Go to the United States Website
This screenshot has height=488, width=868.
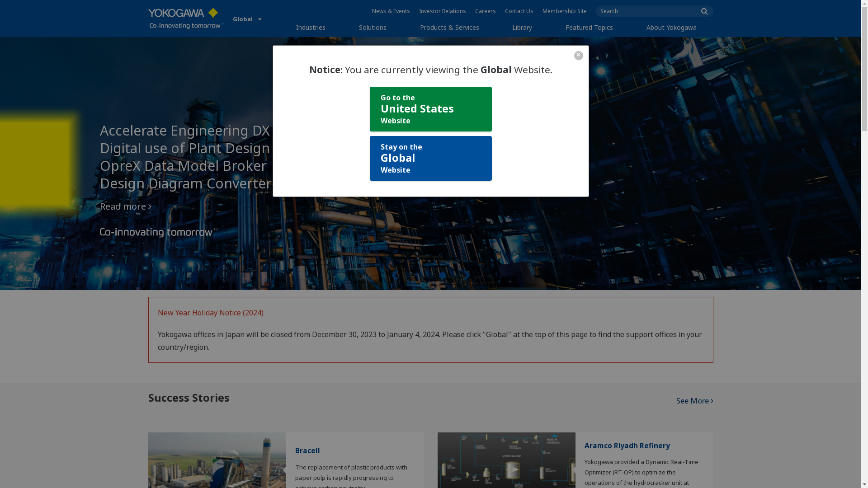click(430, 109)
